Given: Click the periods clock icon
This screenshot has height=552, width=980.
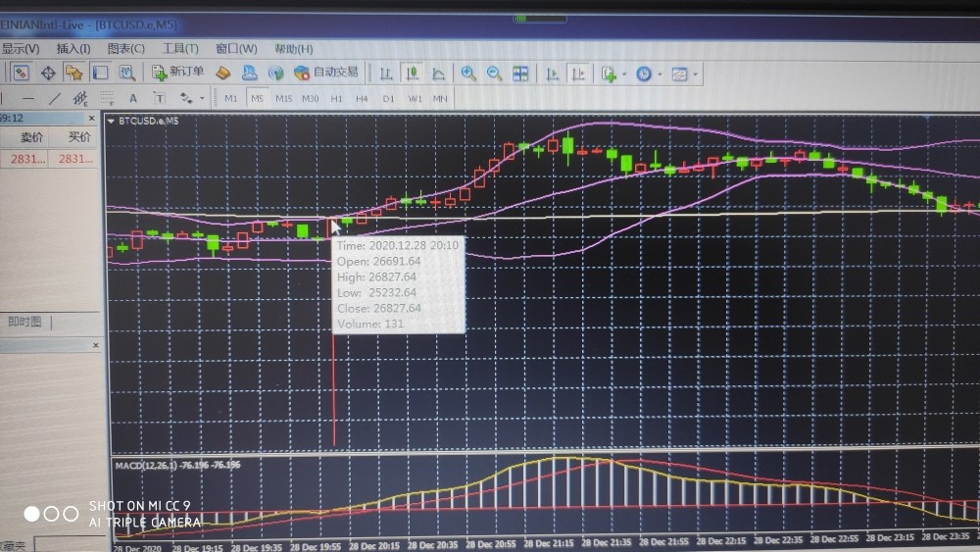Looking at the screenshot, I should 644,75.
